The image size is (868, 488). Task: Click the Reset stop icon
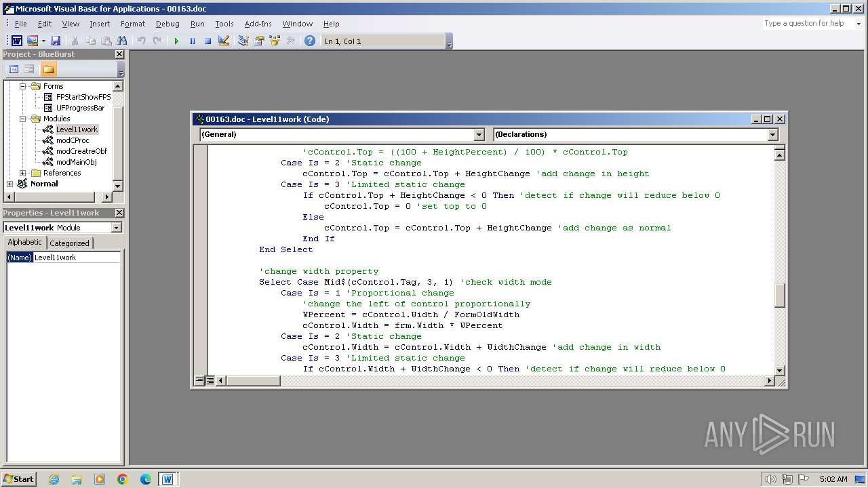click(x=208, y=41)
